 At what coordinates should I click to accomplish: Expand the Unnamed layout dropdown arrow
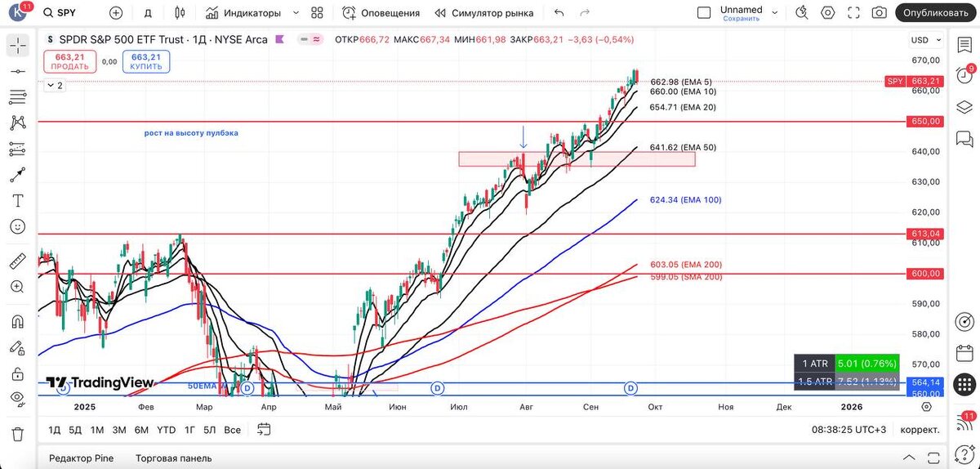coord(775,13)
